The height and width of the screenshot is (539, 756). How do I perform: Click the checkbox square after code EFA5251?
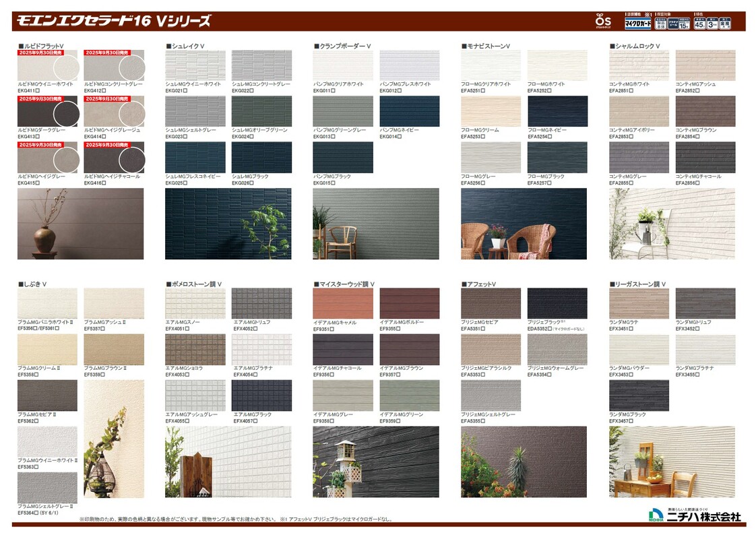[x=484, y=90]
